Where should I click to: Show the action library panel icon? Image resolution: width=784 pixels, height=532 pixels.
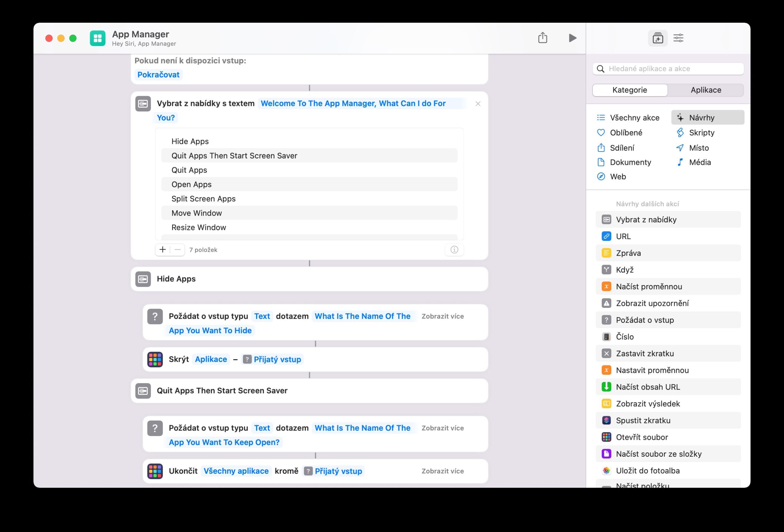[x=658, y=38]
